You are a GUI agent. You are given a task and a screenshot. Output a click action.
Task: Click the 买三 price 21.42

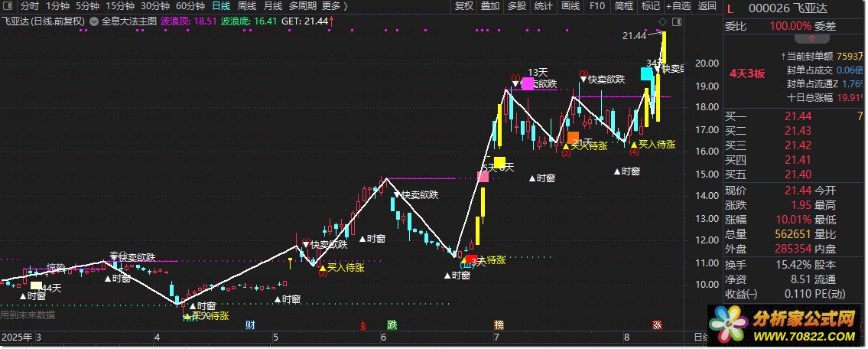click(x=798, y=145)
